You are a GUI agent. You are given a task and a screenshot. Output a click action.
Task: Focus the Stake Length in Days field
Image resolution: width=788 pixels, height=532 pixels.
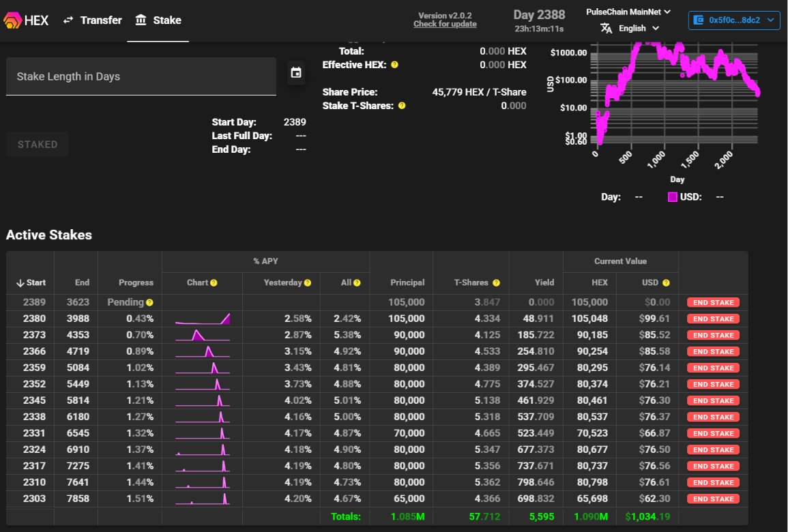(x=141, y=76)
